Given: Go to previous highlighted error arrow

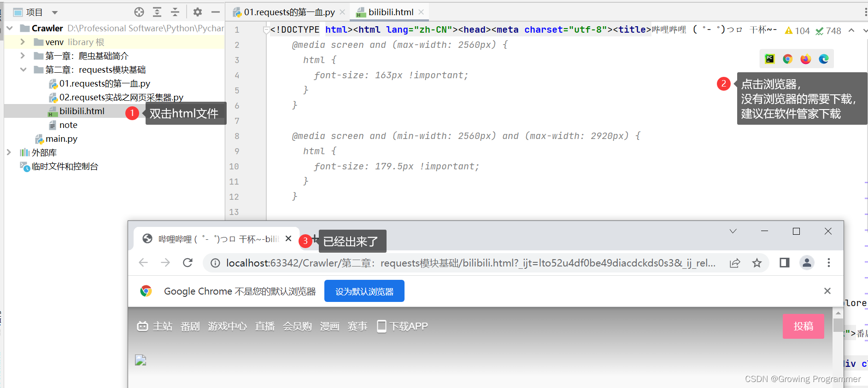Looking at the screenshot, I should 851,30.
